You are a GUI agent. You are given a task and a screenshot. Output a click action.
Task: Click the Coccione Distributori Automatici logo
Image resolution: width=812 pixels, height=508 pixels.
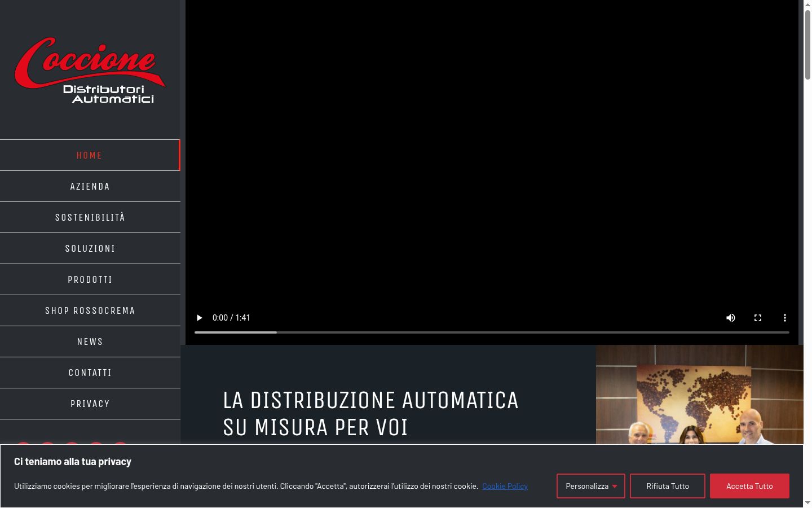[90, 71]
